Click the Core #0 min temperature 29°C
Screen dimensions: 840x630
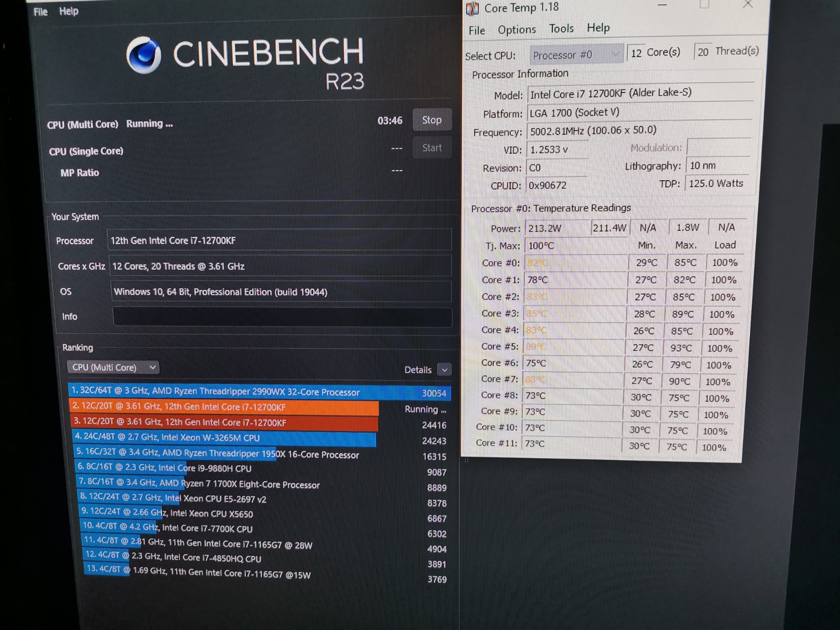[647, 262]
